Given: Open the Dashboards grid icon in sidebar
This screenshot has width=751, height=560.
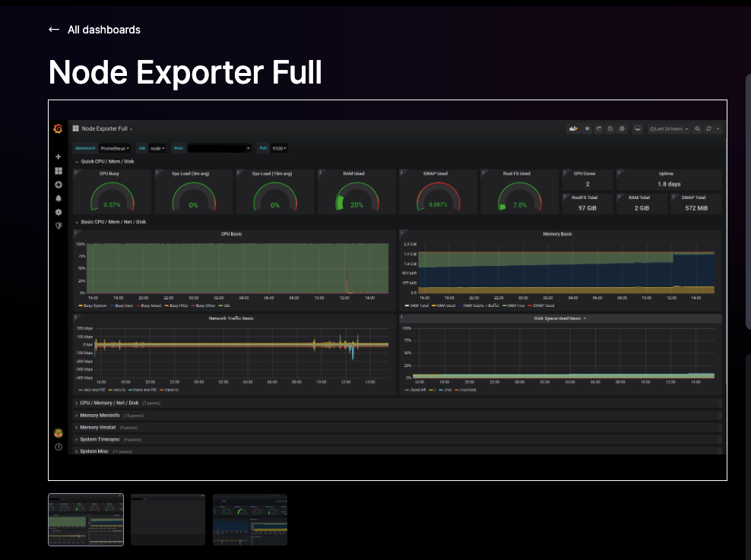Looking at the screenshot, I should pyautogui.click(x=59, y=171).
